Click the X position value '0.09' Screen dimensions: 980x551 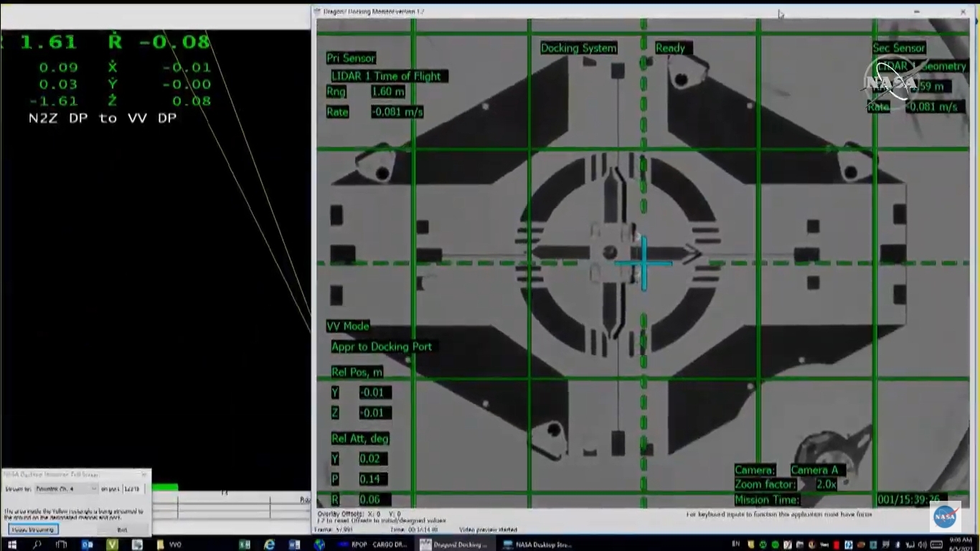pos(59,67)
